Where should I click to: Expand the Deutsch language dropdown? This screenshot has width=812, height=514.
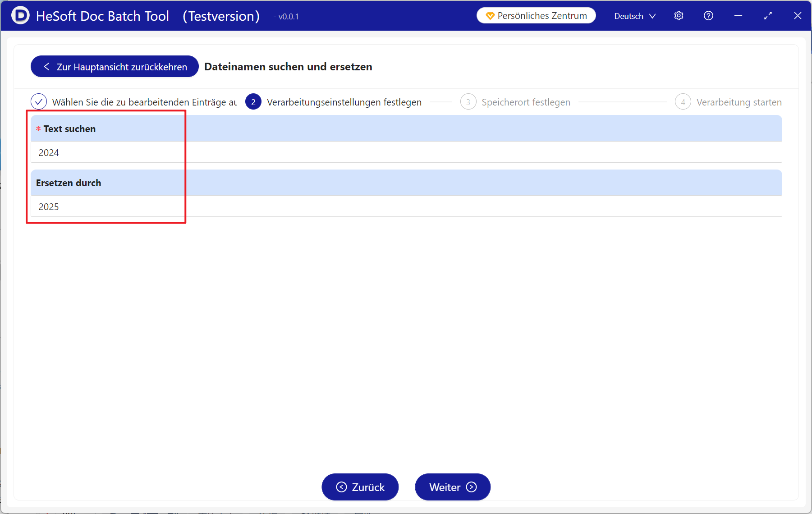635,16
